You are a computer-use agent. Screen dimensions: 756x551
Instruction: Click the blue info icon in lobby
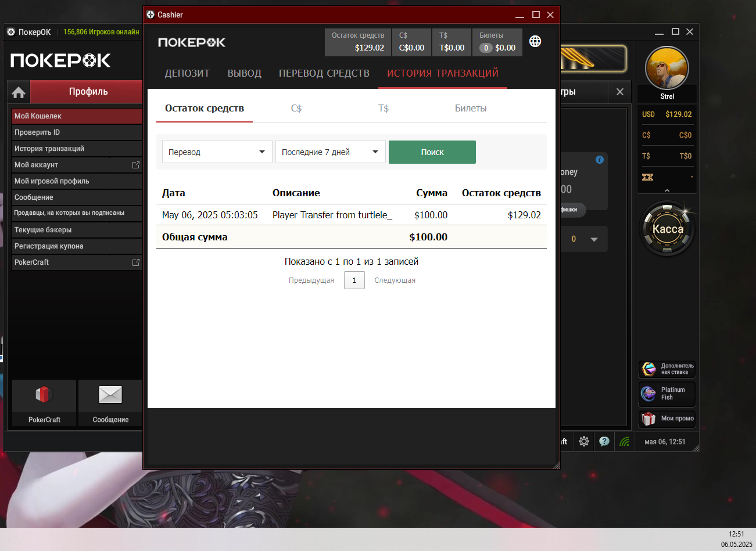pos(600,160)
